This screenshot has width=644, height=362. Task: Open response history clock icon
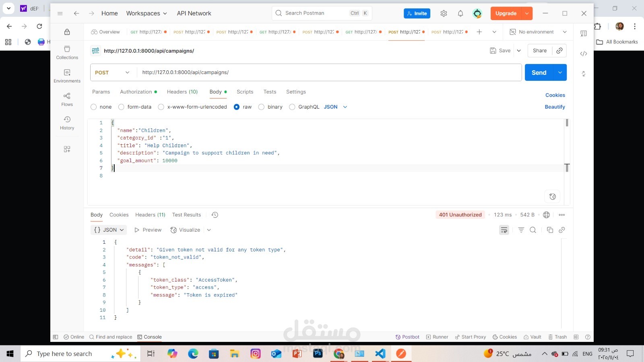(x=215, y=215)
